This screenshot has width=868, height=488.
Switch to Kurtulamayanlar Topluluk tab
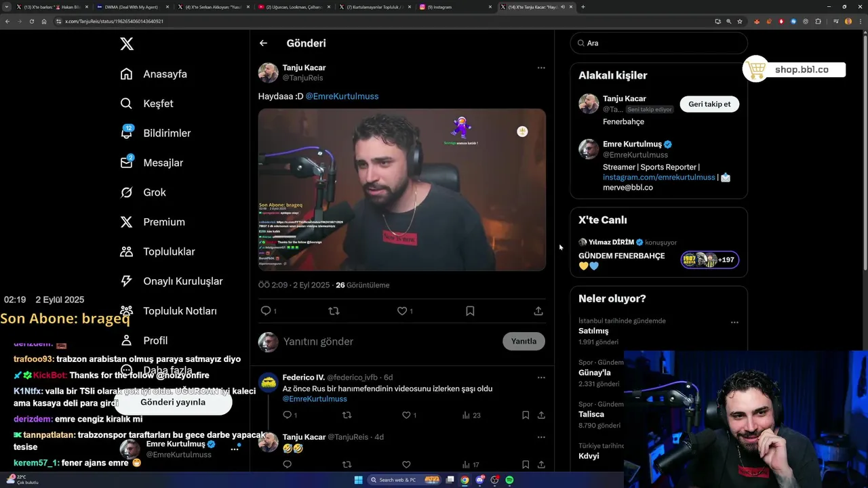coord(374,7)
